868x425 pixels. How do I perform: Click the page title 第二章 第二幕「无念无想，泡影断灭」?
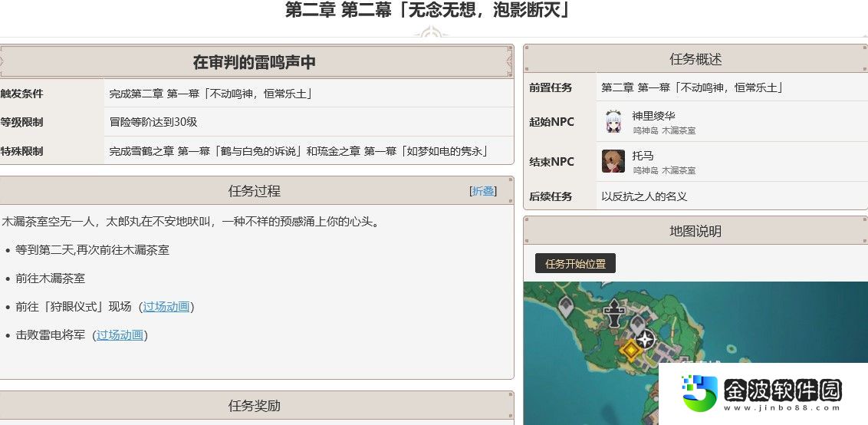tap(428, 10)
